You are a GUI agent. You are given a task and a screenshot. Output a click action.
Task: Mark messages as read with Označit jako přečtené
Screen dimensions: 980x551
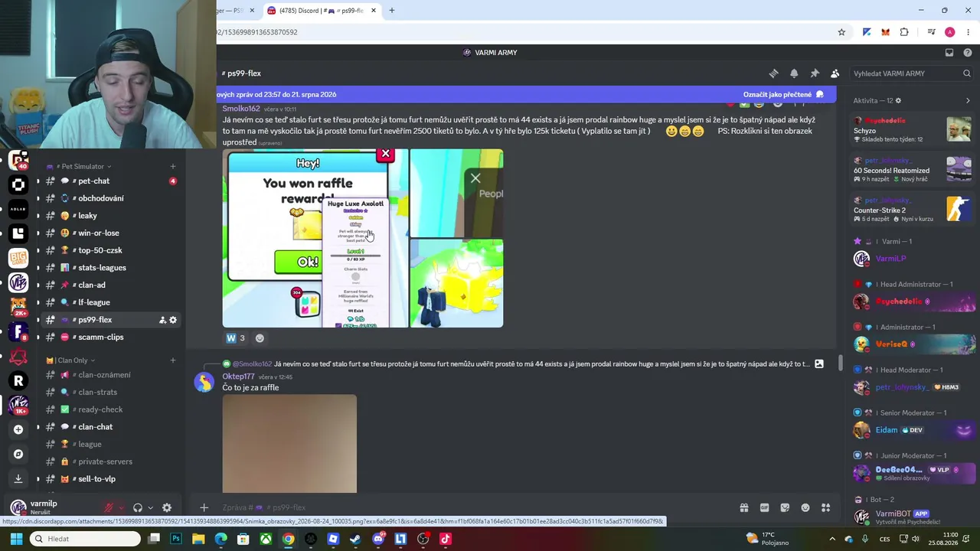(x=783, y=94)
